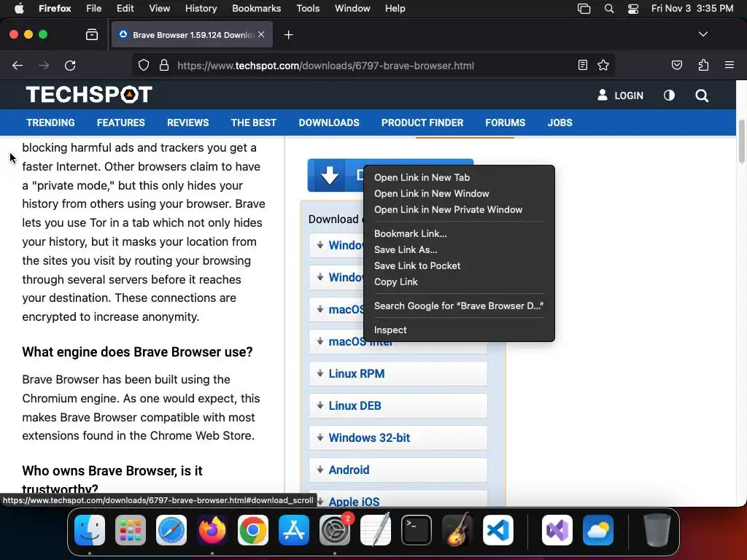Launch Google Chrome from the dock
The image size is (747, 560).
(x=253, y=530)
